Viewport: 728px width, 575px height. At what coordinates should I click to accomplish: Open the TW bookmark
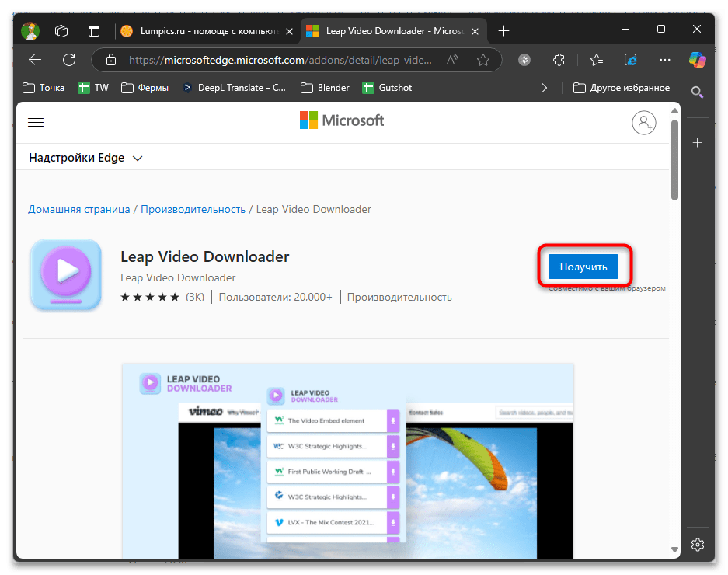(x=93, y=88)
